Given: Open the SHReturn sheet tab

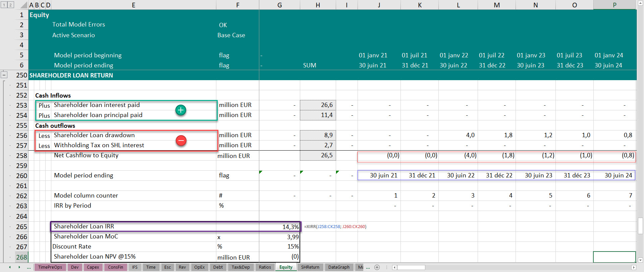Looking at the screenshot, I should coord(310,267).
